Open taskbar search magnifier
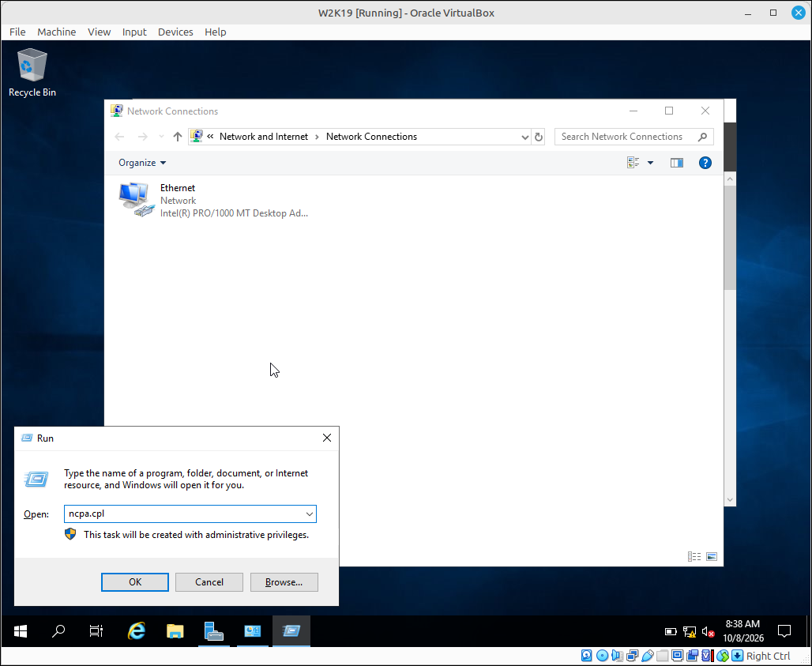 click(x=58, y=630)
